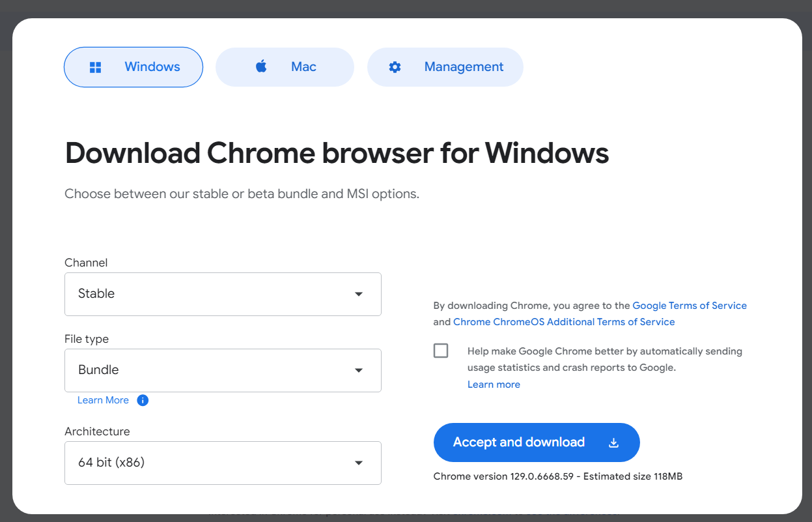Click the Architecture dropdown arrow icon
The height and width of the screenshot is (522, 812).
358,463
